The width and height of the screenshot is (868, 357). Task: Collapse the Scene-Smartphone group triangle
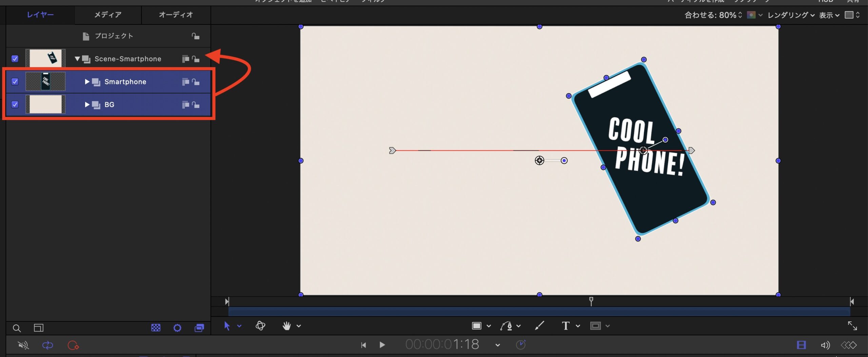[77, 59]
